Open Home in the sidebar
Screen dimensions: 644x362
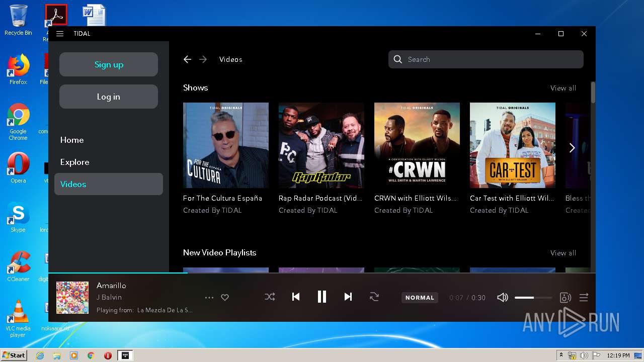(x=72, y=140)
